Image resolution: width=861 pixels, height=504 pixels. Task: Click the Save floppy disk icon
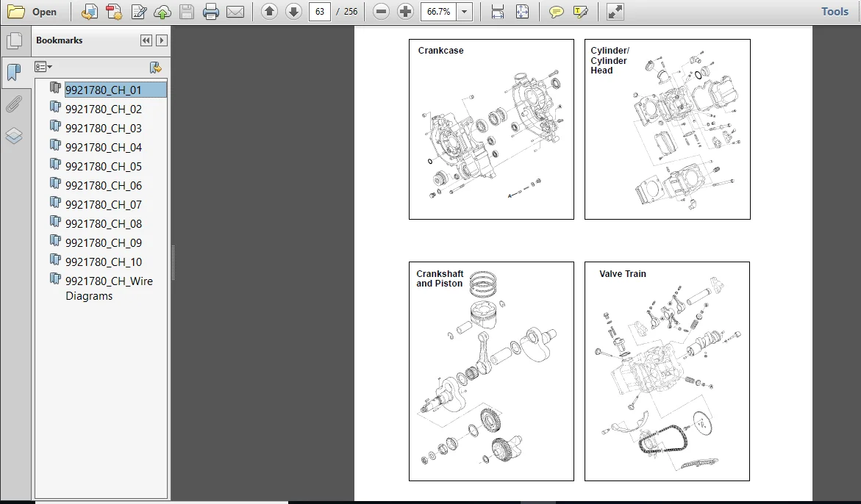pos(187,12)
